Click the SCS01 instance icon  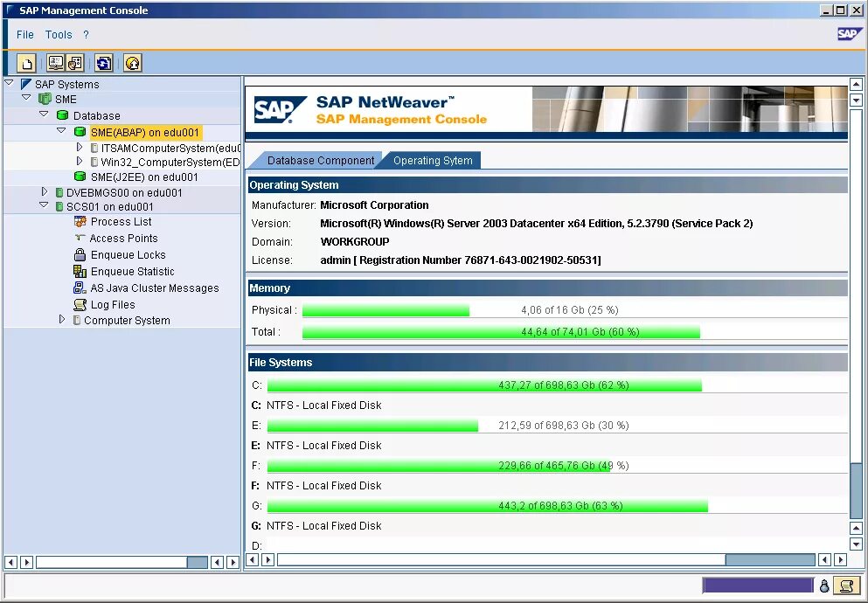[x=59, y=206]
